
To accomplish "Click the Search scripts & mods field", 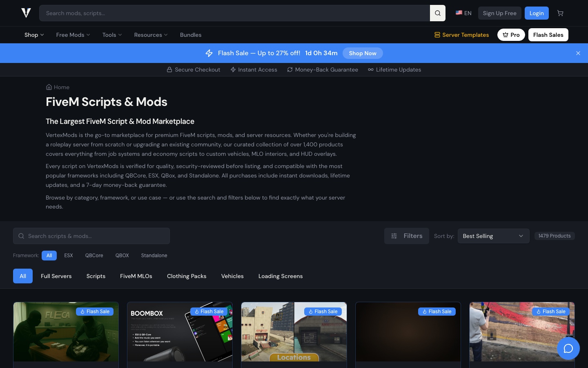I will [x=91, y=236].
